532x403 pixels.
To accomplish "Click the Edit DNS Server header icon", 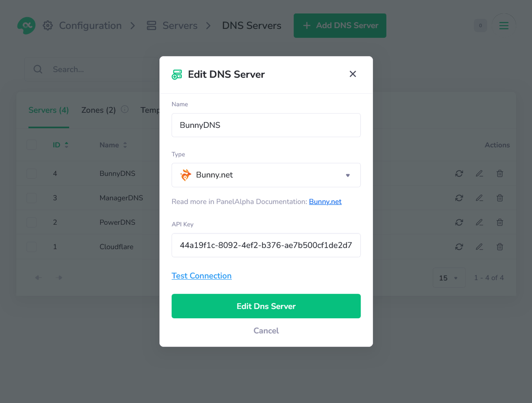I will [177, 75].
